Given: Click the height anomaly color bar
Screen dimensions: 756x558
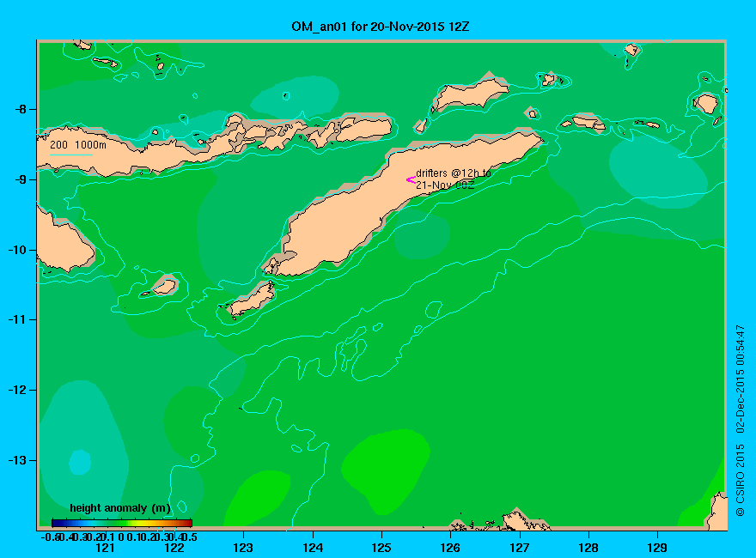Looking at the screenshot, I should point(122,523).
